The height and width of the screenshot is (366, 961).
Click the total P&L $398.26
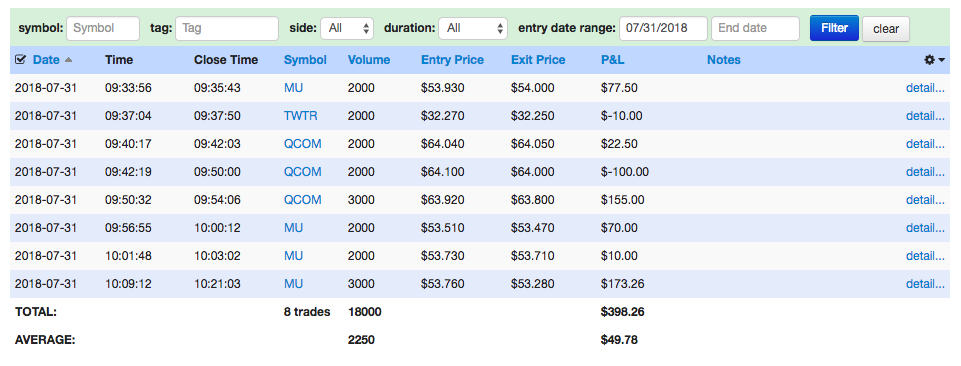(623, 312)
